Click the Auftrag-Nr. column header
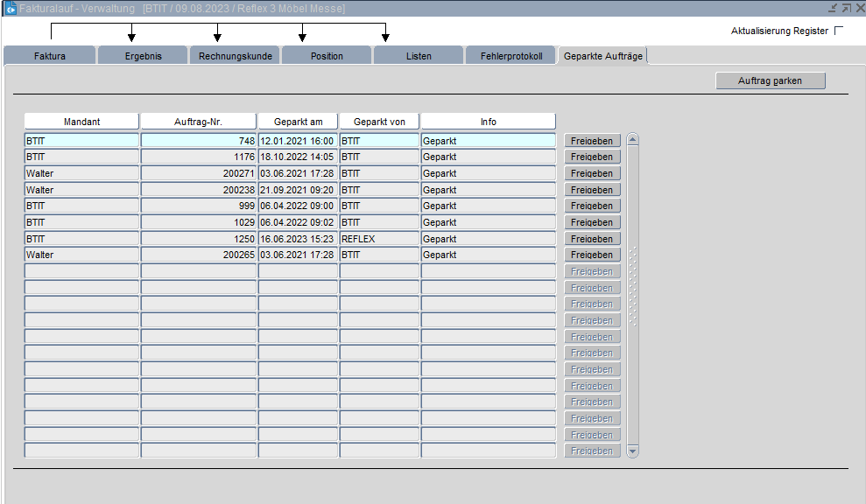Viewport: 866px width, 504px height. pos(199,122)
